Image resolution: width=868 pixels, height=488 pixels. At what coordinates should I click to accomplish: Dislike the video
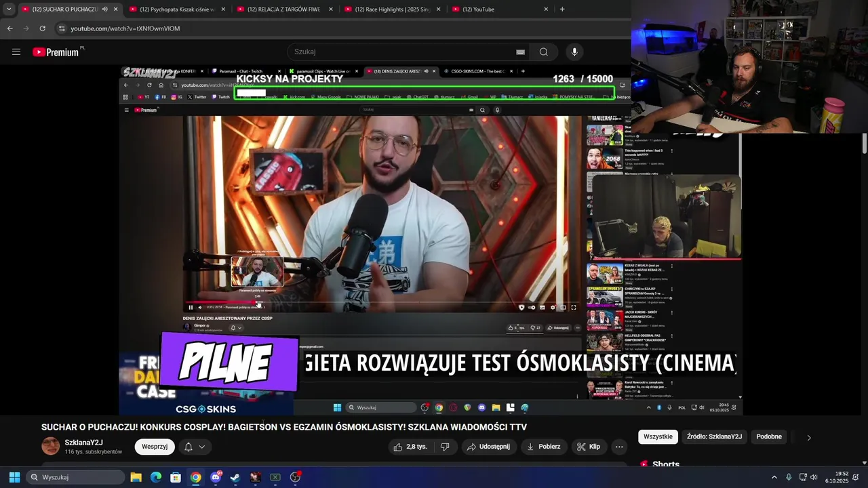click(x=445, y=447)
